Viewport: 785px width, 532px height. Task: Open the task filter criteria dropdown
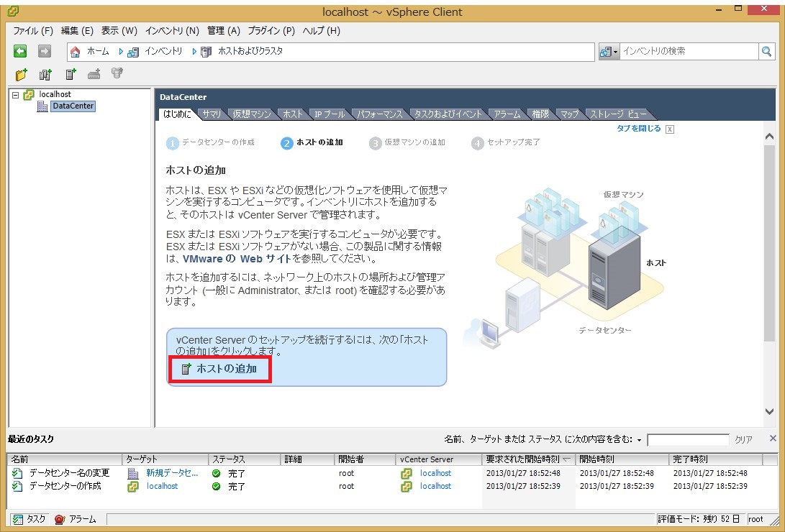point(640,440)
